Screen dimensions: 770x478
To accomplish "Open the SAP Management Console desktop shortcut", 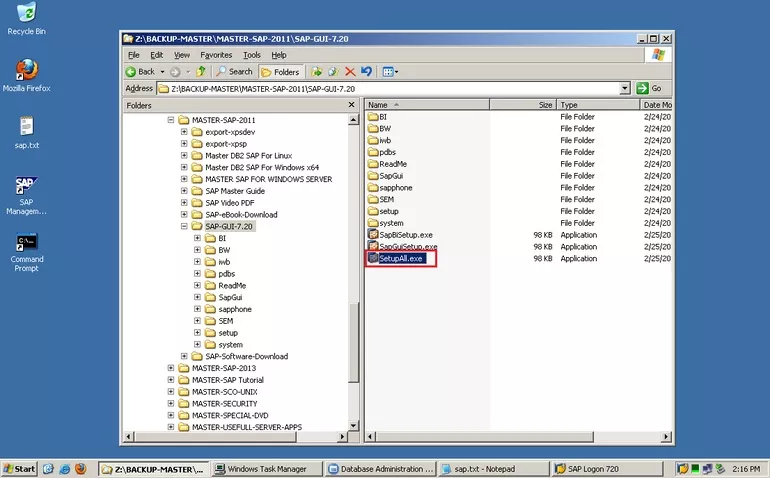I will pos(27,196).
